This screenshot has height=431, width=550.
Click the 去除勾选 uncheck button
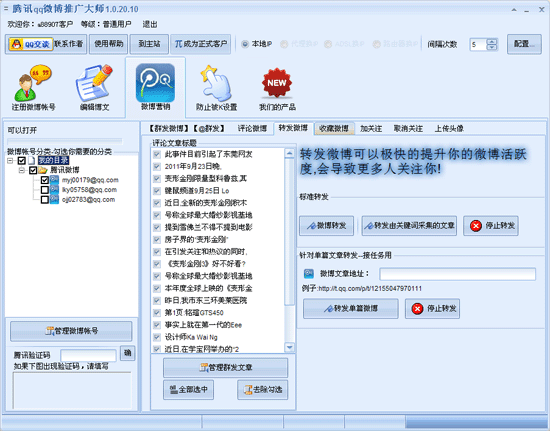pyautogui.click(x=263, y=390)
